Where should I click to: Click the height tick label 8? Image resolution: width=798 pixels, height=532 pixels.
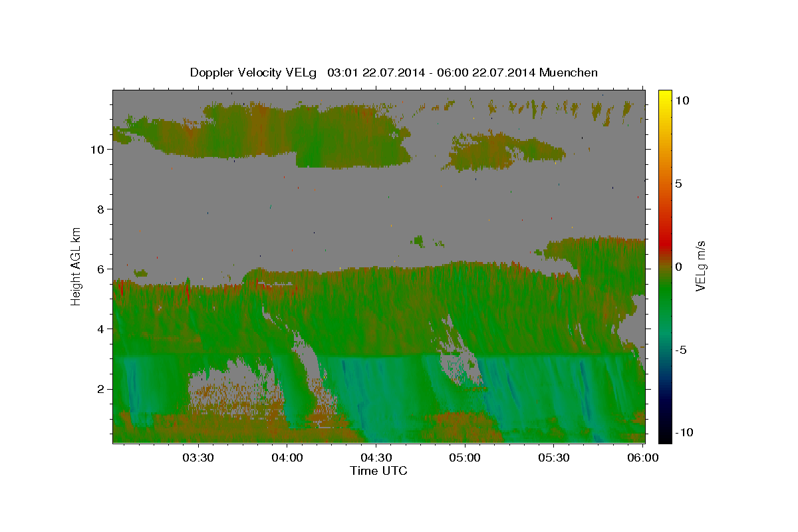click(x=101, y=209)
